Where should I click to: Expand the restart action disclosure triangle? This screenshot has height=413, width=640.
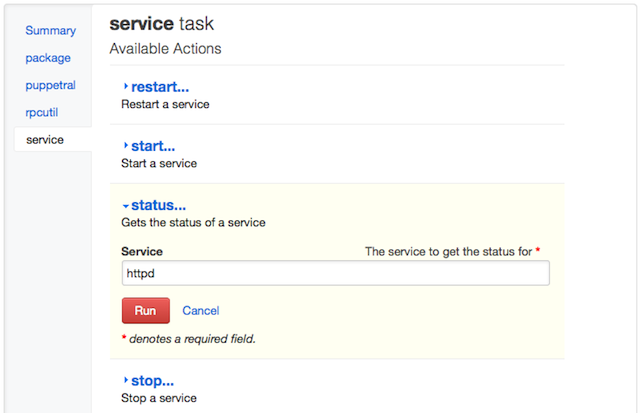click(x=125, y=87)
